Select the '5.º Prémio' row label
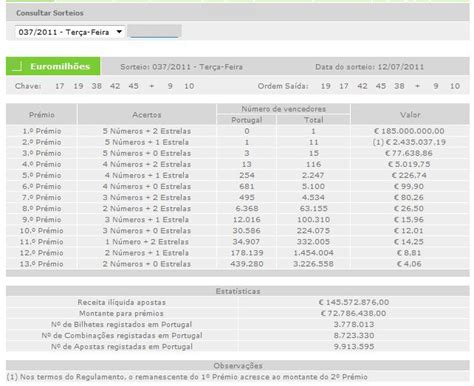The image size is (474, 386). [x=42, y=175]
